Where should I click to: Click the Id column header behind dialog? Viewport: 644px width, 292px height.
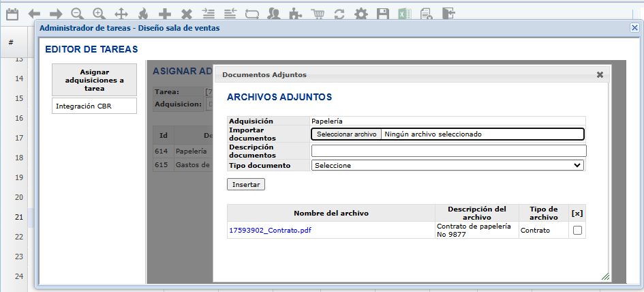(x=164, y=135)
